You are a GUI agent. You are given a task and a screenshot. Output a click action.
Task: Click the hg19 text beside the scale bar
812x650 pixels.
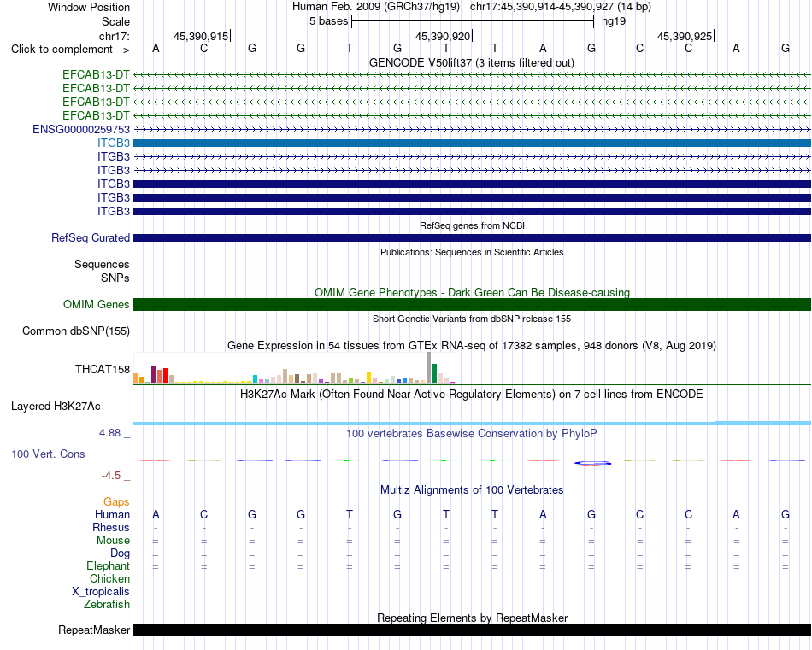point(614,21)
